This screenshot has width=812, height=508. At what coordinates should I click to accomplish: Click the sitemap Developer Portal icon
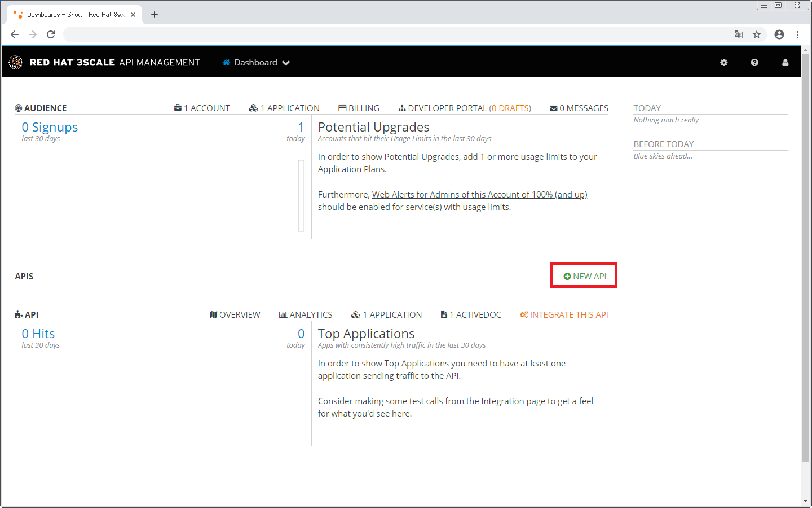coord(402,108)
